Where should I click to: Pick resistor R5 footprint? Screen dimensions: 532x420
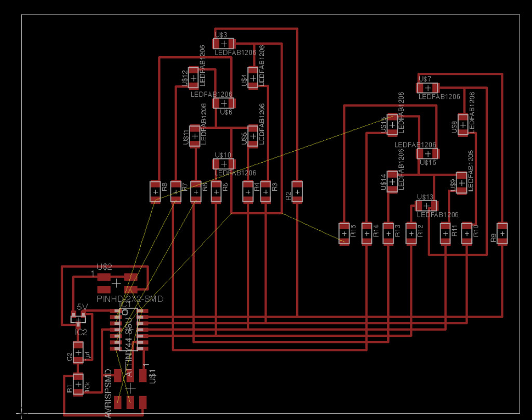click(216, 192)
